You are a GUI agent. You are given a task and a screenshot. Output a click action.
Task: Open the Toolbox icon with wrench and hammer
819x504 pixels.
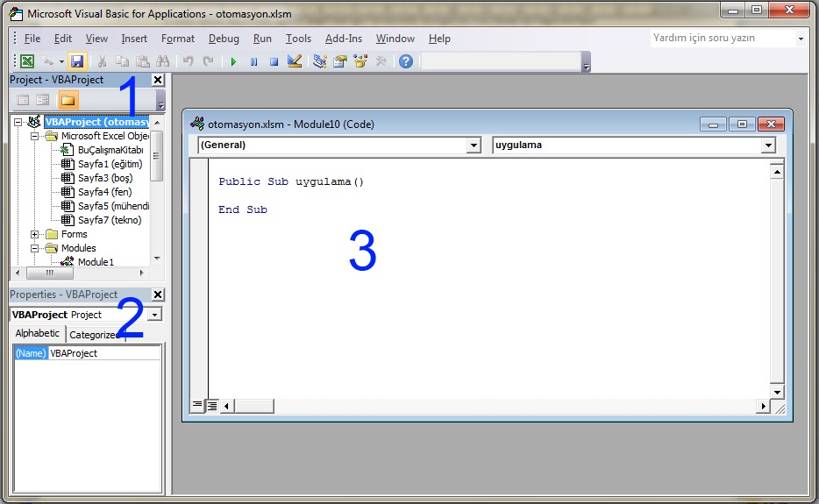[381, 61]
